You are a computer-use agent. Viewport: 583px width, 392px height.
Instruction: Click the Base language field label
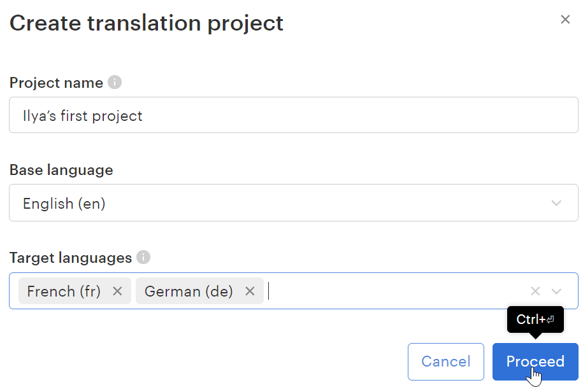(x=61, y=170)
